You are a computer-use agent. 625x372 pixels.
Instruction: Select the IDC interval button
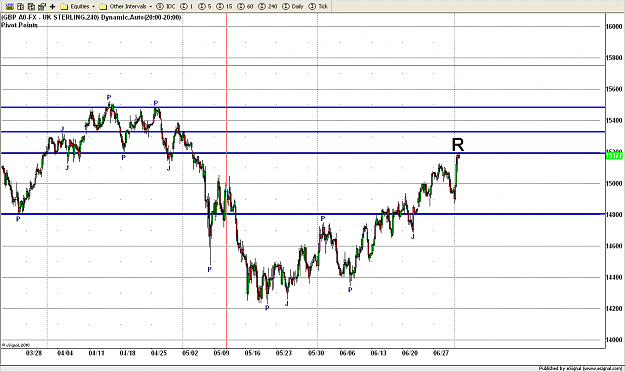(x=166, y=6)
